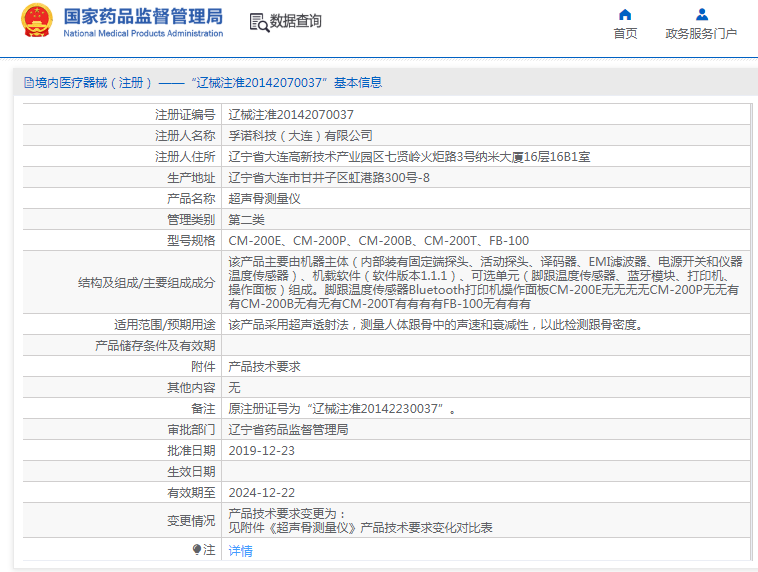The width and height of the screenshot is (758, 572).
Task: Select attachment value 产品技术要求
Action: click(x=264, y=367)
